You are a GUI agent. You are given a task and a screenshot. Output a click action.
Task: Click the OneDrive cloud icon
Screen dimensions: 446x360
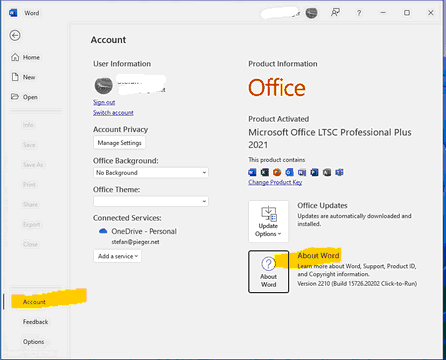103,231
